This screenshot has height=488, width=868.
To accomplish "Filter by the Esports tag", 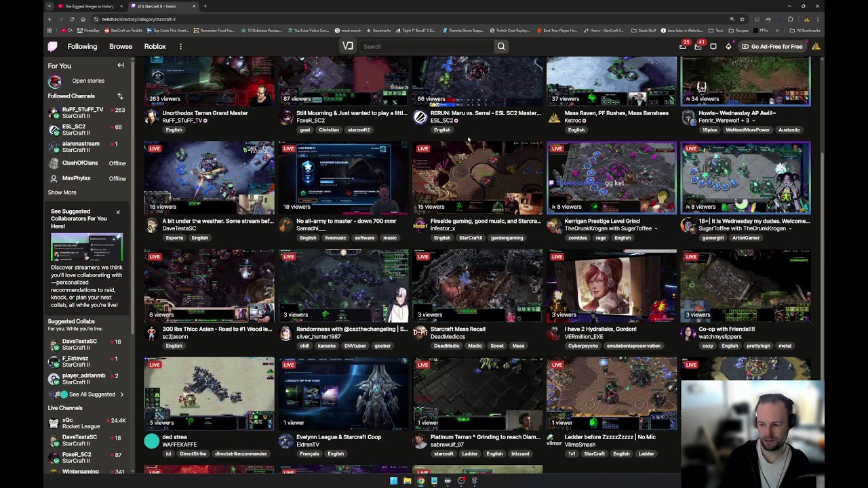I will point(174,238).
